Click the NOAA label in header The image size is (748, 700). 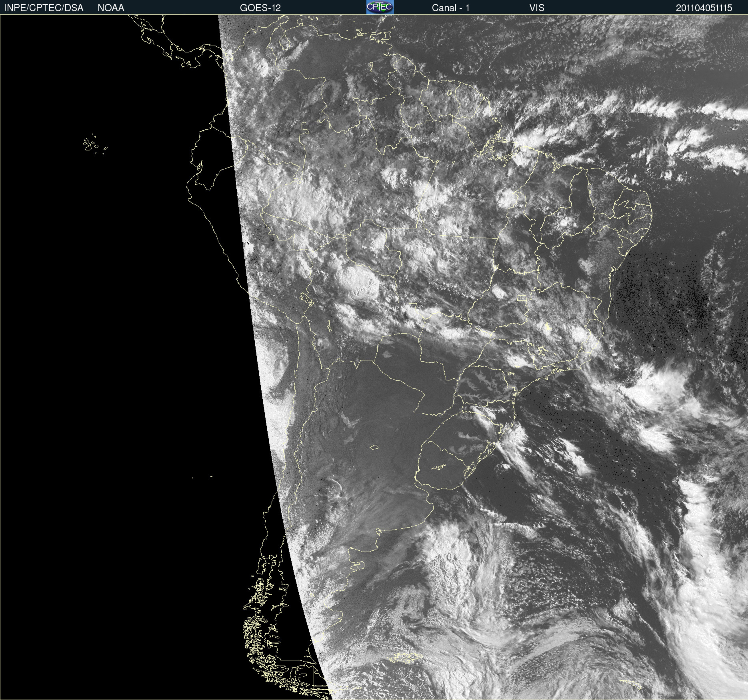pyautogui.click(x=111, y=8)
